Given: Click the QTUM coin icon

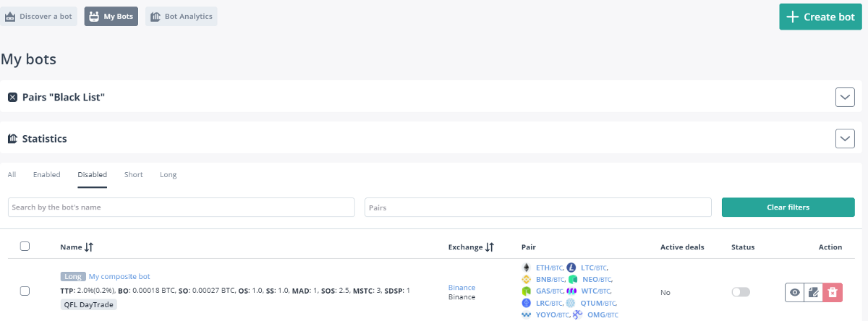Looking at the screenshot, I should pyautogui.click(x=571, y=302).
